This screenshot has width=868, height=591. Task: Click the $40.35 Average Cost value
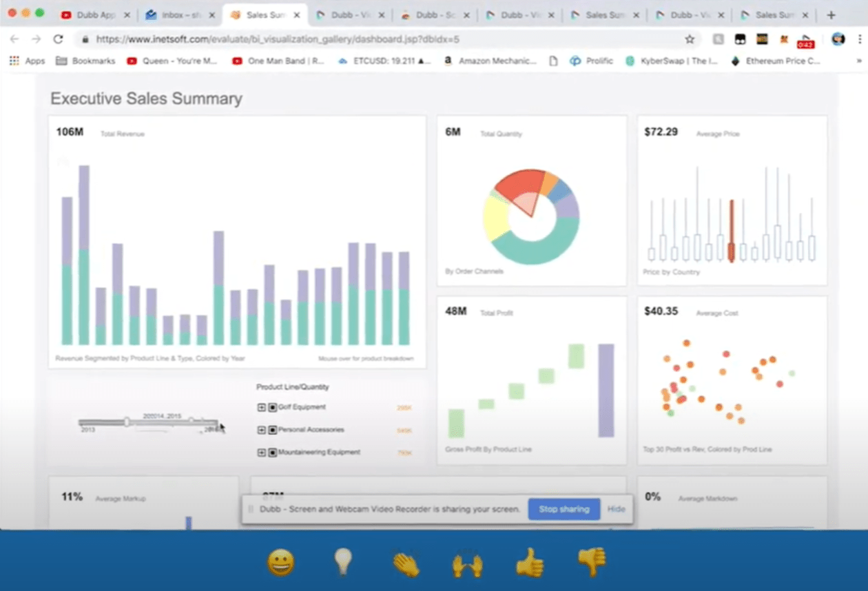click(x=661, y=311)
